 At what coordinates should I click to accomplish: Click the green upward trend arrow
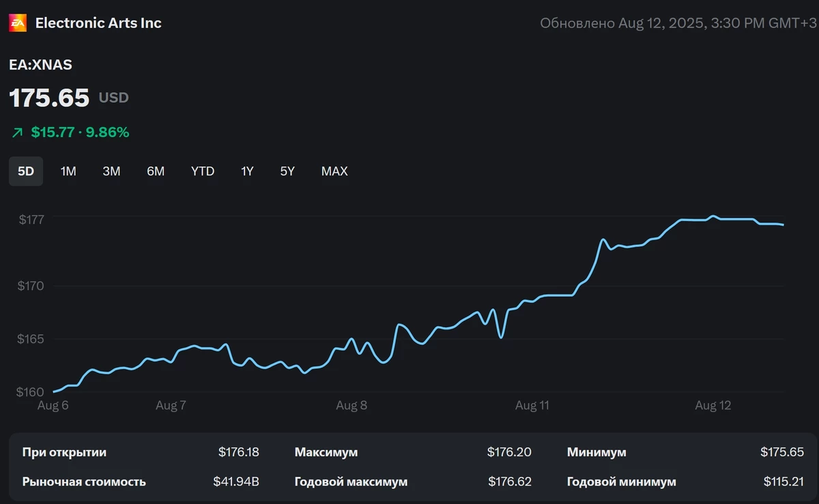(x=17, y=133)
